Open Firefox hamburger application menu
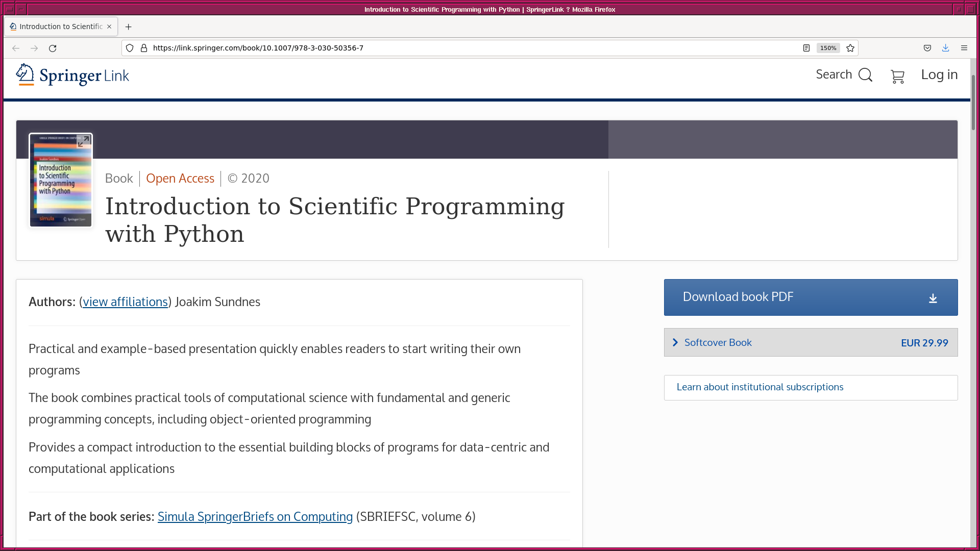This screenshot has width=980, height=551. pyautogui.click(x=964, y=48)
